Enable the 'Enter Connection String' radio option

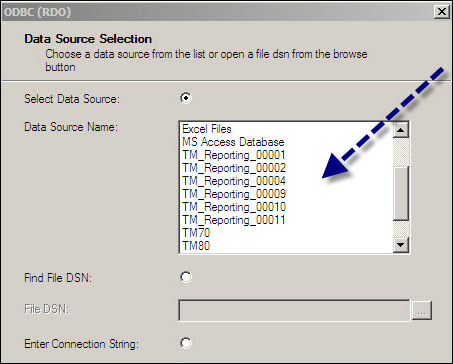[x=186, y=343]
